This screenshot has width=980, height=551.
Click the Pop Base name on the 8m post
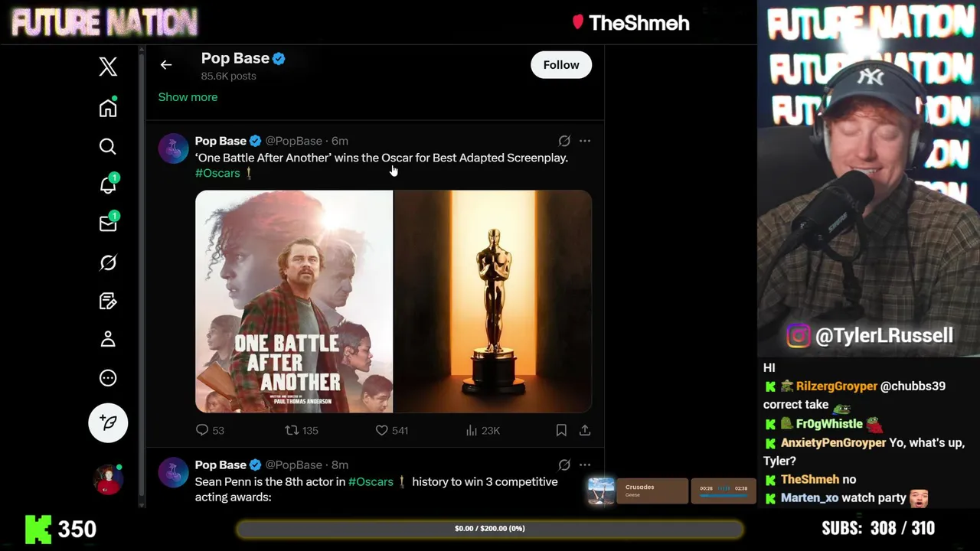220,465
